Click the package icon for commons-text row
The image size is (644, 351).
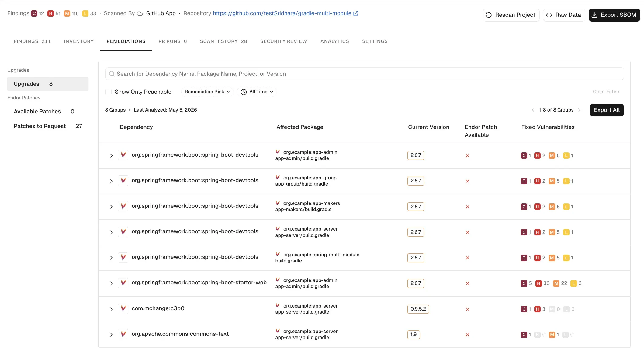(x=123, y=334)
